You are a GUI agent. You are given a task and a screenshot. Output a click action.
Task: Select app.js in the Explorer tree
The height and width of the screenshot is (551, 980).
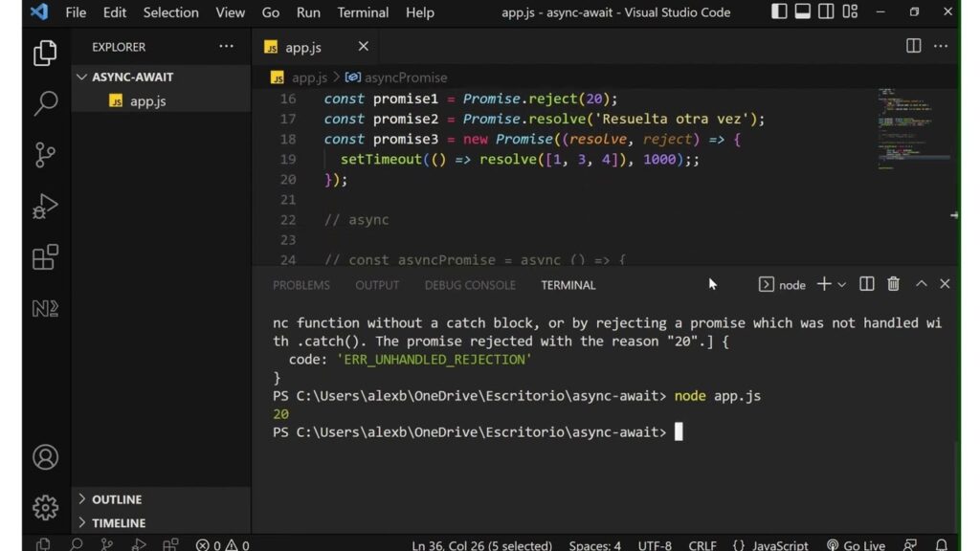point(147,101)
